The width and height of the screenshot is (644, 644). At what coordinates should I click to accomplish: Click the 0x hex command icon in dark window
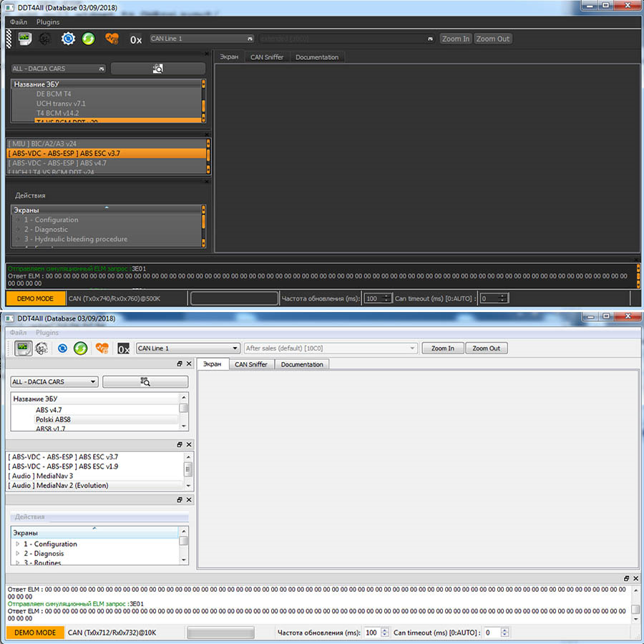coord(136,39)
